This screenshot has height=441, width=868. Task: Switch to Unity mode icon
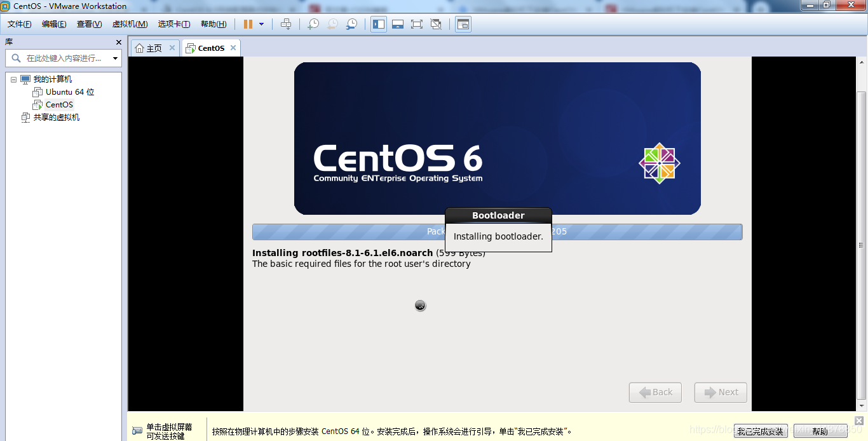tap(436, 24)
